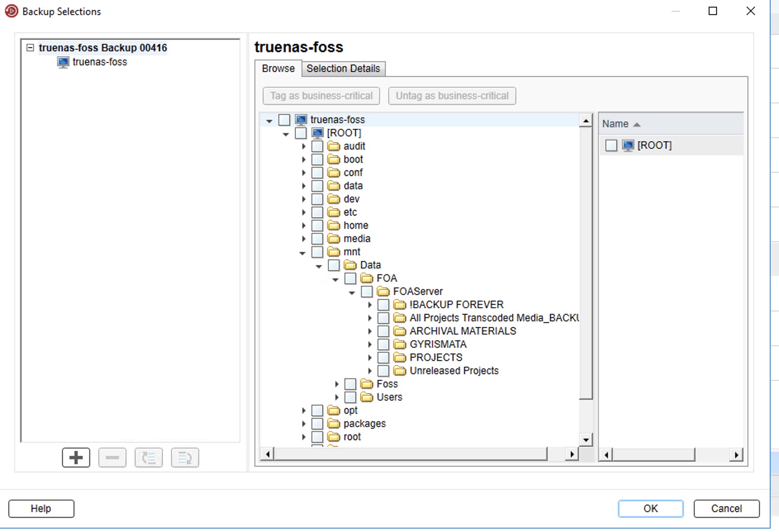Viewport: 779px width, 532px height.
Task: Click the plus icon to add selection
Action: [x=76, y=458]
